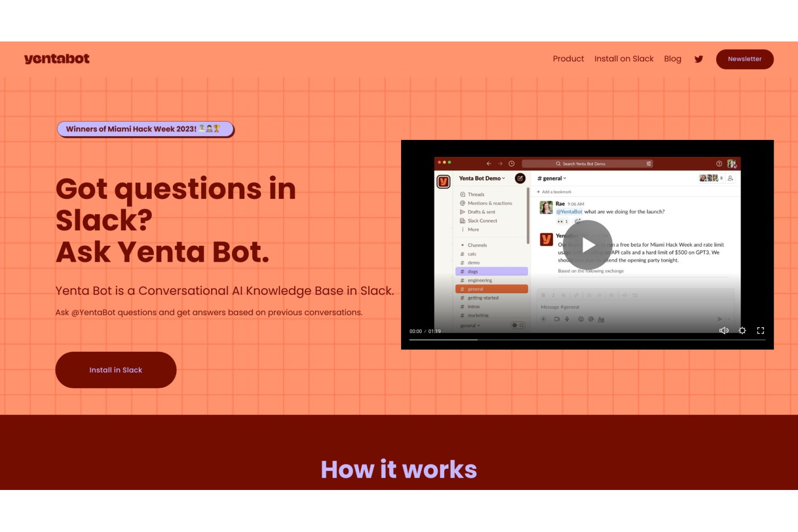
Task: Click the member avatars count in video header
Action: tap(711, 178)
